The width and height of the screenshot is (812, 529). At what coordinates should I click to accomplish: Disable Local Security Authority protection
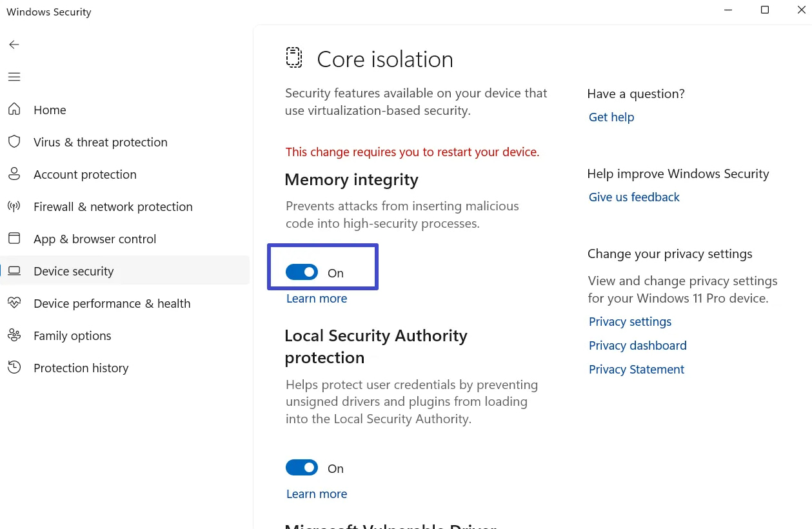pos(302,467)
